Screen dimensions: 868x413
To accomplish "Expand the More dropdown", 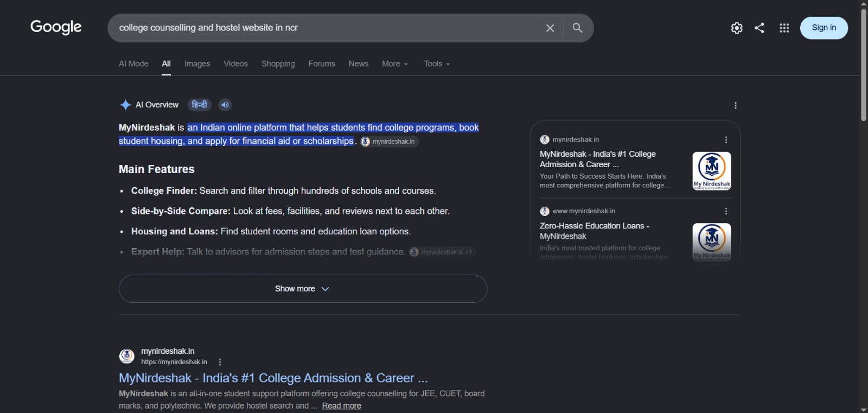I will click(395, 63).
